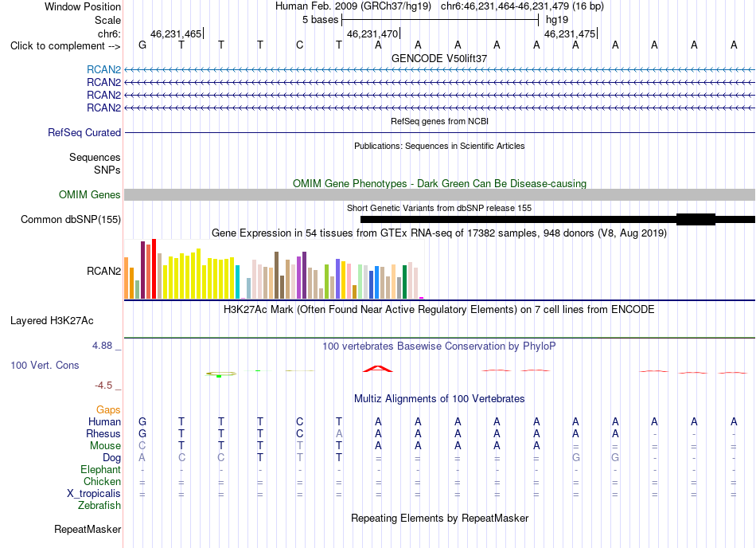Click the orange Gaps label

pyautogui.click(x=108, y=410)
